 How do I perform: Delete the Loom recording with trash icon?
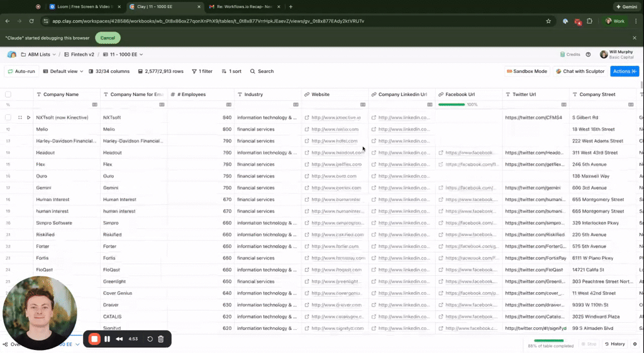coord(161,339)
